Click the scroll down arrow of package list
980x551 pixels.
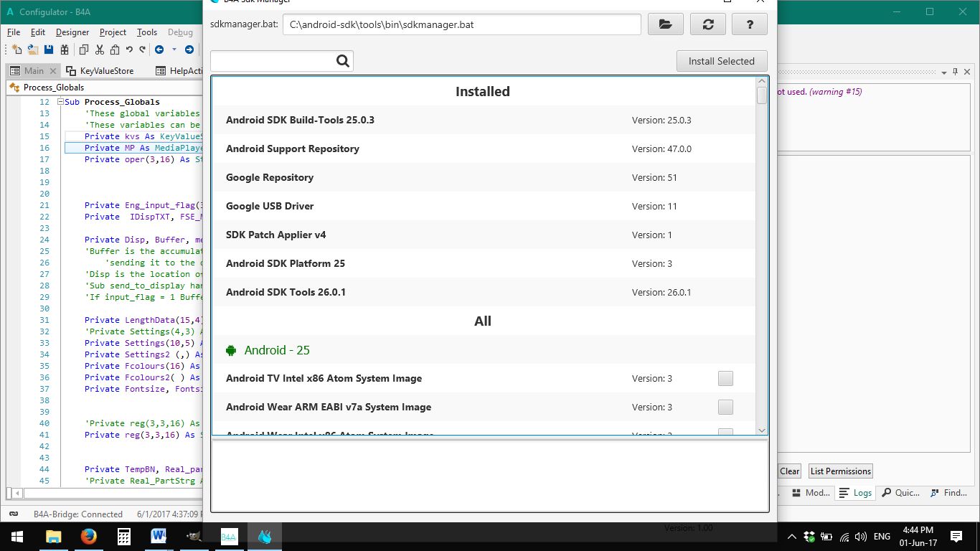[762, 430]
